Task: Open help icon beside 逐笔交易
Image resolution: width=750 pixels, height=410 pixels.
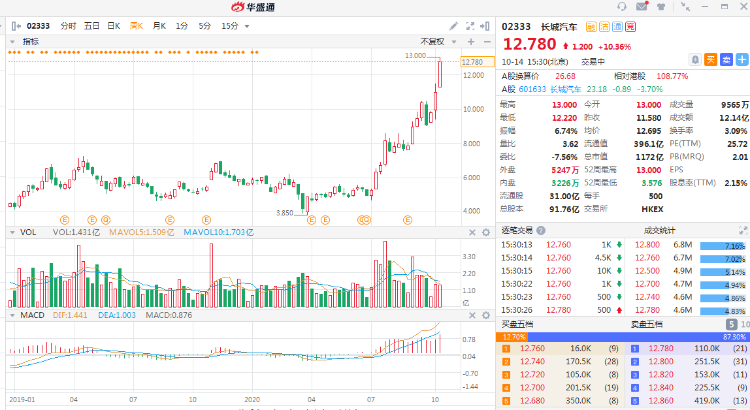Action: pyautogui.click(x=541, y=231)
